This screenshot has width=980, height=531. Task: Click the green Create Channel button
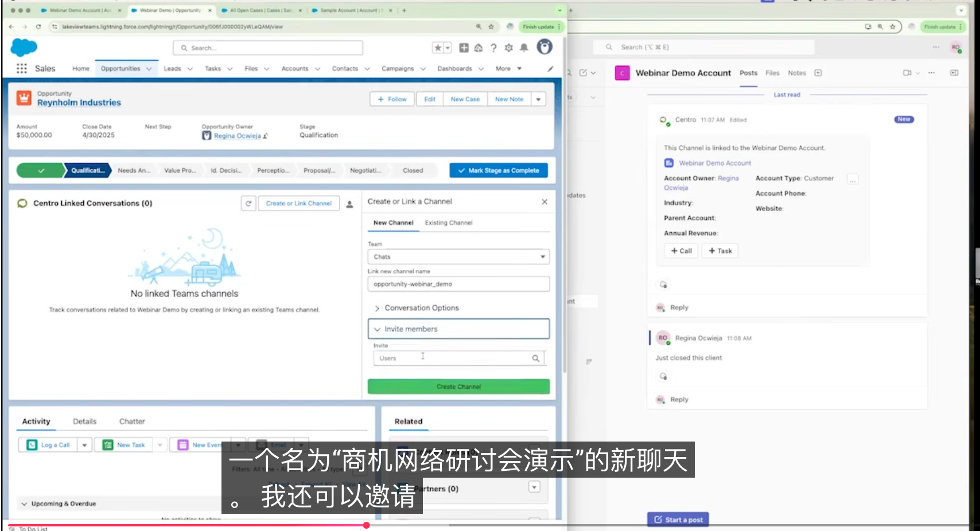click(458, 386)
